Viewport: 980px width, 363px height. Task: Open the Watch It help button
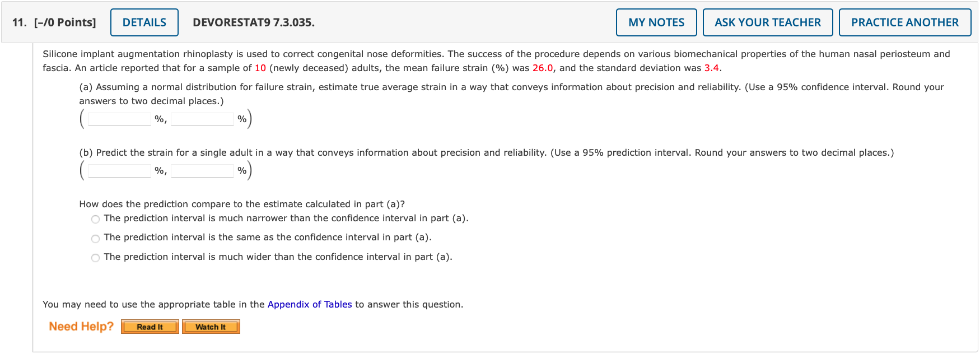pos(211,327)
